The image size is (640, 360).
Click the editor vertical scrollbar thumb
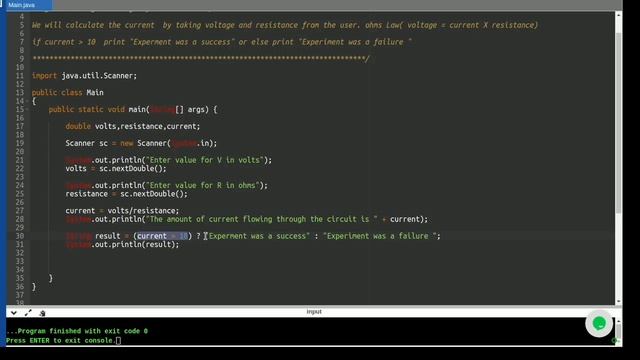(618, 122)
